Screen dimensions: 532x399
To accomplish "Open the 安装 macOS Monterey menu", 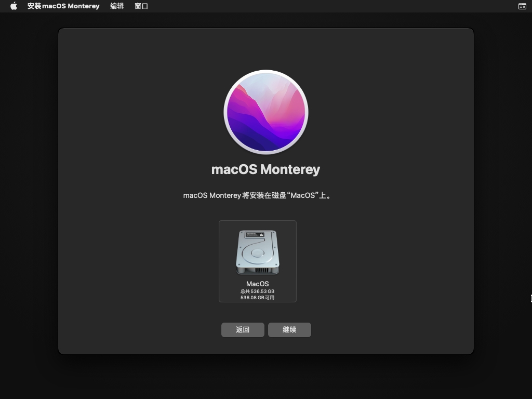I will (x=63, y=6).
